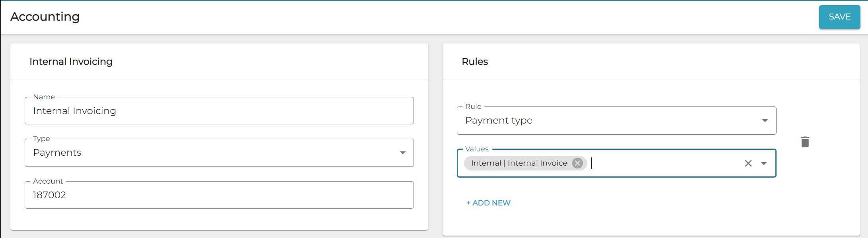
Task: Clear all values with the X icon
Action: 748,163
